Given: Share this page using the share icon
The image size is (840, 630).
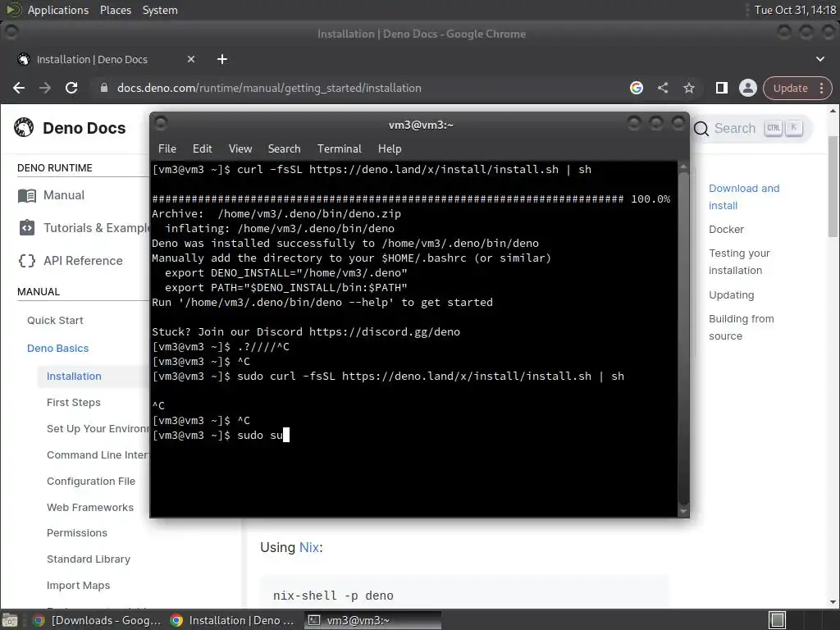Looking at the screenshot, I should tap(663, 88).
